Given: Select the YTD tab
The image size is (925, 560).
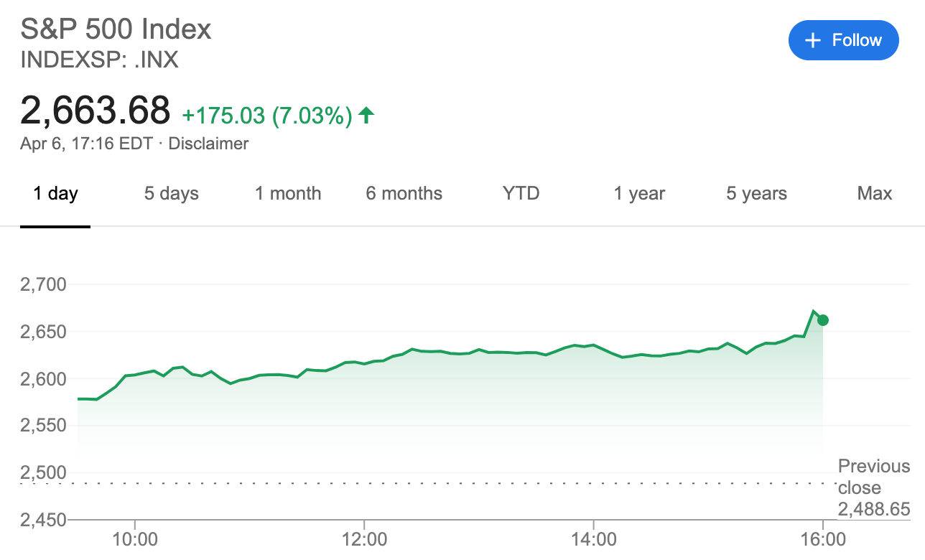Looking at the screenshot, I should click(521, 193).
